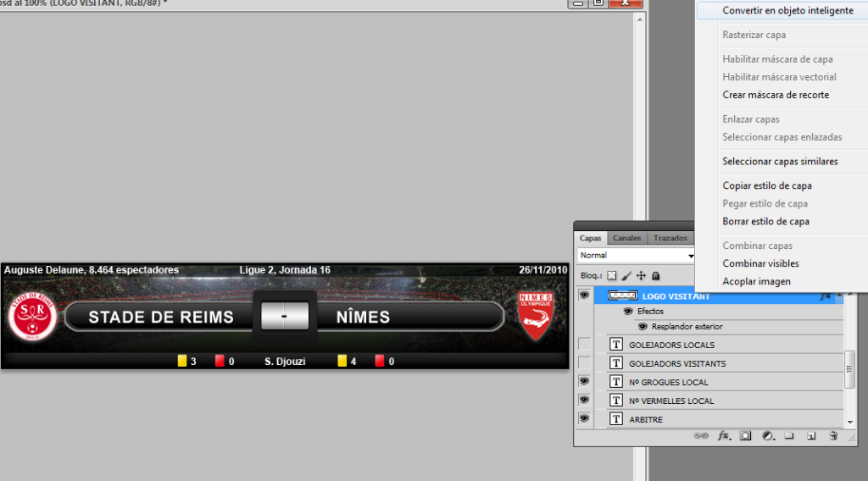Click the lock image pixels brush icon
The width and height of the screenshot is (868, 481).
[626, 275]
